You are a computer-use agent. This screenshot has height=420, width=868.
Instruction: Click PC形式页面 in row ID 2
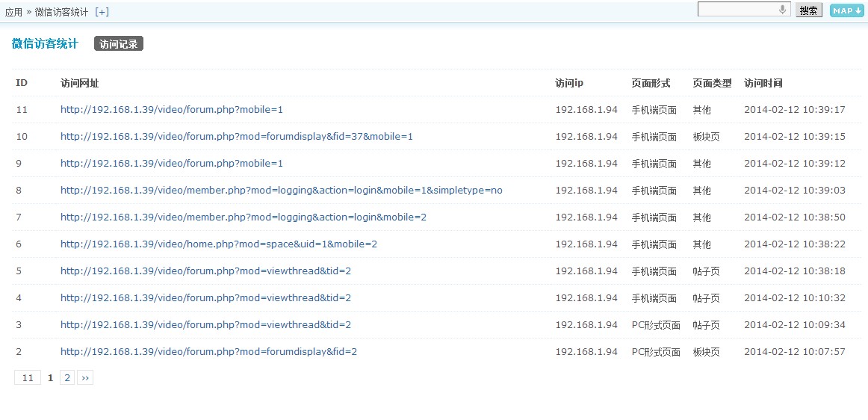click(x=656, y=351)
